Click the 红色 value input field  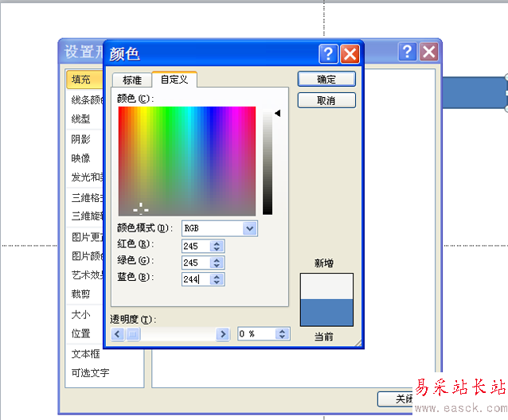click(x=196, y=247)
